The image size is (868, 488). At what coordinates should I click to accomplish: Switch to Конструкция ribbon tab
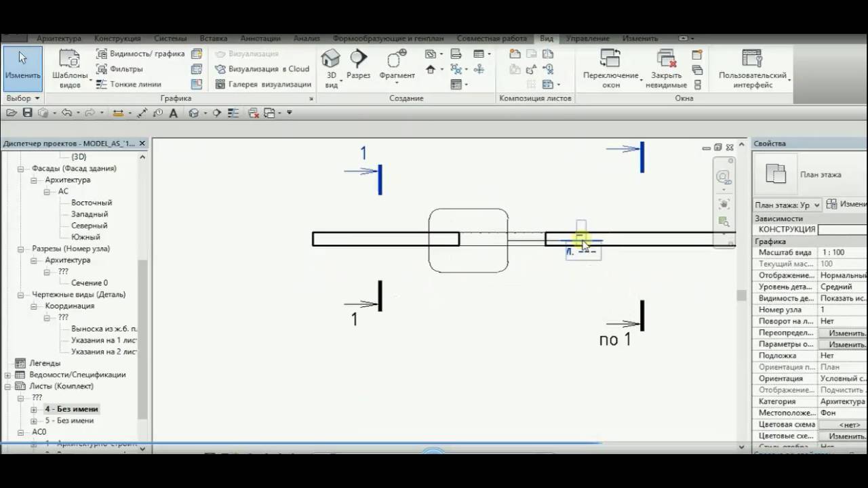(117, 39)
